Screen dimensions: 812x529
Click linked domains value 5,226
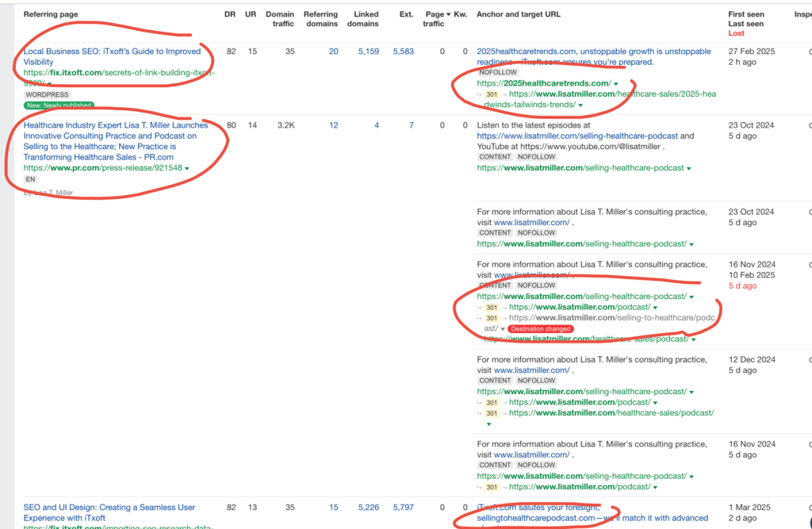369,508
